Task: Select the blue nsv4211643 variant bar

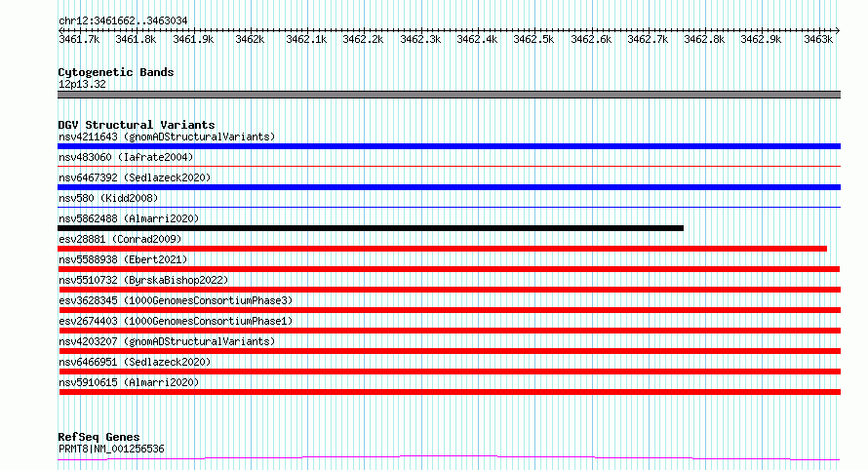Action: (x=449, y=146)
